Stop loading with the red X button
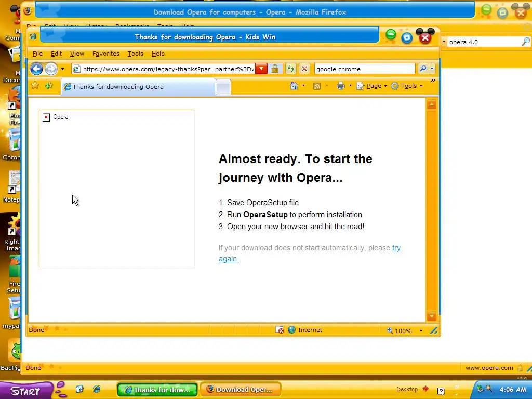The image size is (532, 399). coord(304,69)
